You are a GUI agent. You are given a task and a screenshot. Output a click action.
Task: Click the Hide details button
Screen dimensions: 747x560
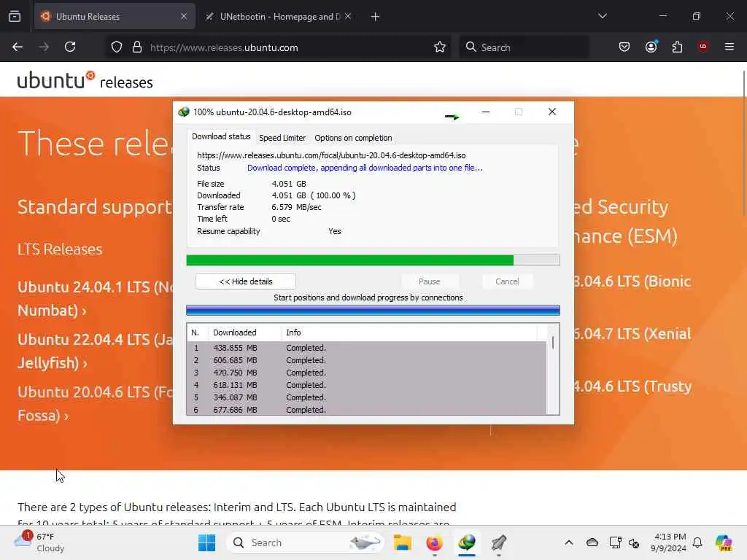click(x=246, y=281)
